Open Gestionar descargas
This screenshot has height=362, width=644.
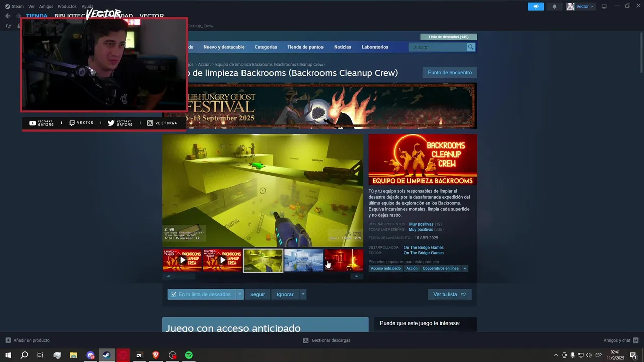(327, 340)
